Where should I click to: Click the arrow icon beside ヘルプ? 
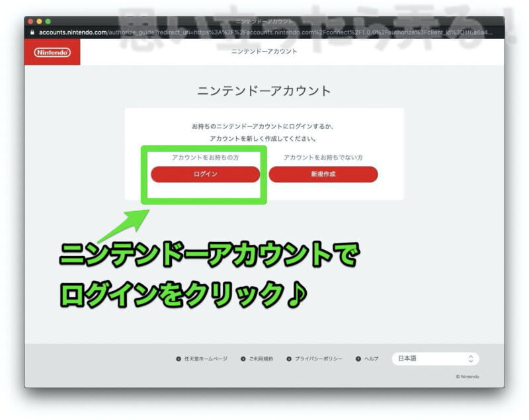[x=358, y=359]
